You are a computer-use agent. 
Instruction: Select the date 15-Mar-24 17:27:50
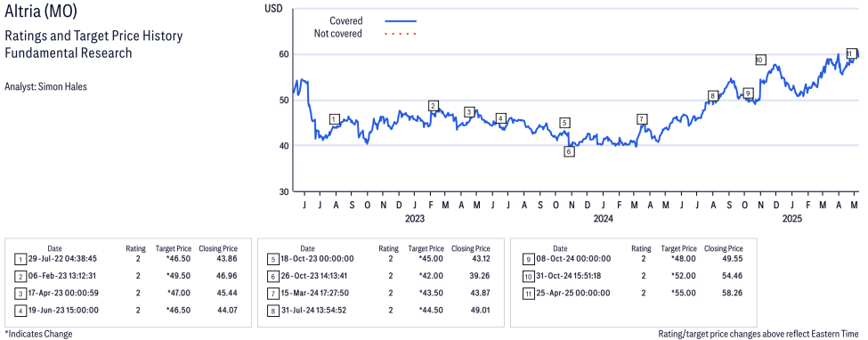tap(316, 293)
